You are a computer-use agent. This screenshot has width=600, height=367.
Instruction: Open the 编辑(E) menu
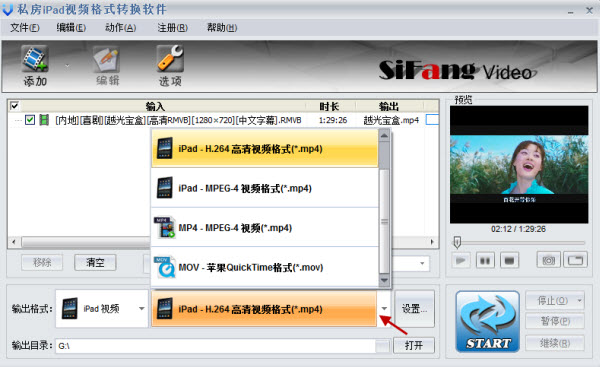(71, 28)
